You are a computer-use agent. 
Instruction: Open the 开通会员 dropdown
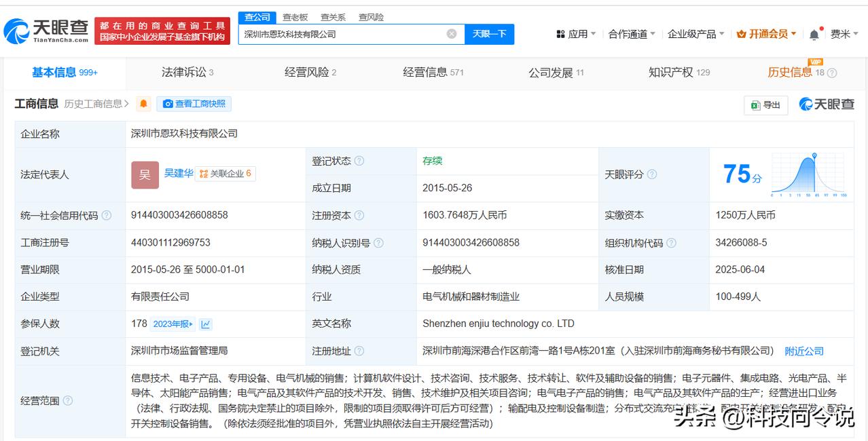[x=767, y=34]
